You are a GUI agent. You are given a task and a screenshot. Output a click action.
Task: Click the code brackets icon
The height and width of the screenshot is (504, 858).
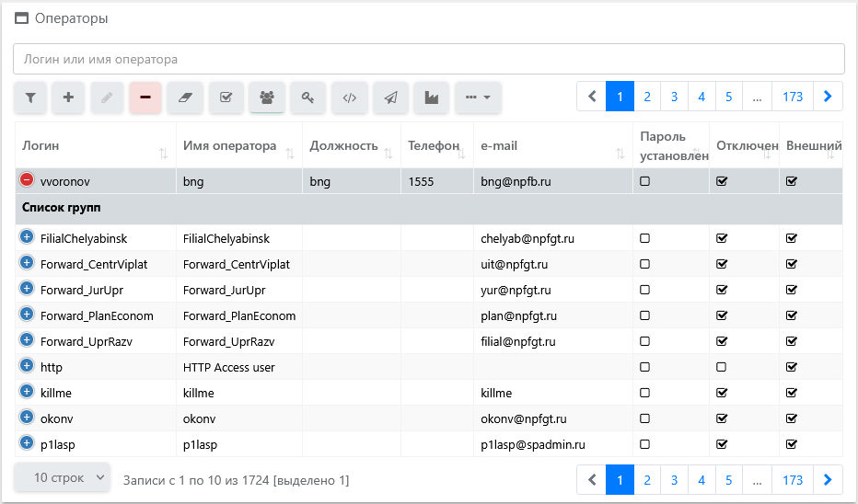(x=349, y=97)
